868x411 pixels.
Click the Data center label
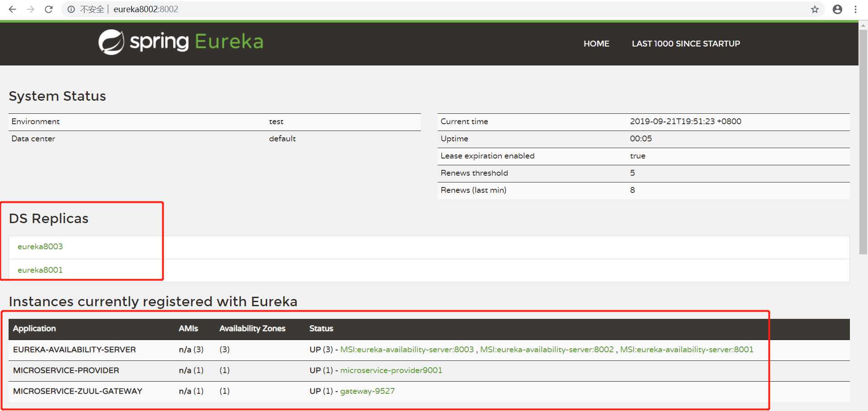coord(33,139)
